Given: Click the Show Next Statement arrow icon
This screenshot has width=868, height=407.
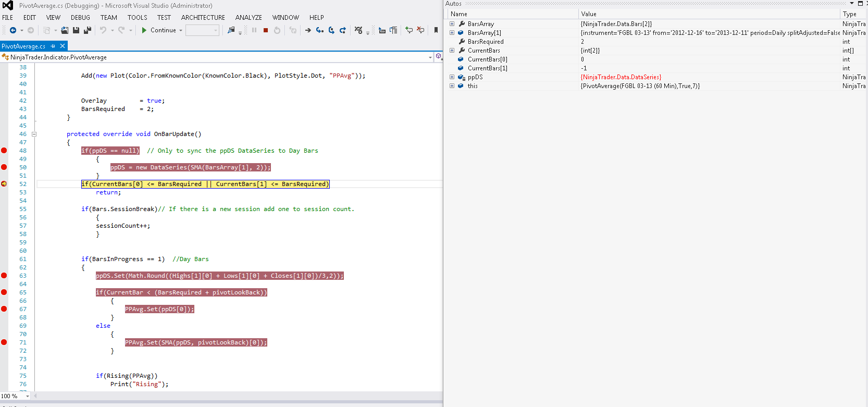Looking at the screenshot, I should pos(308,30).
